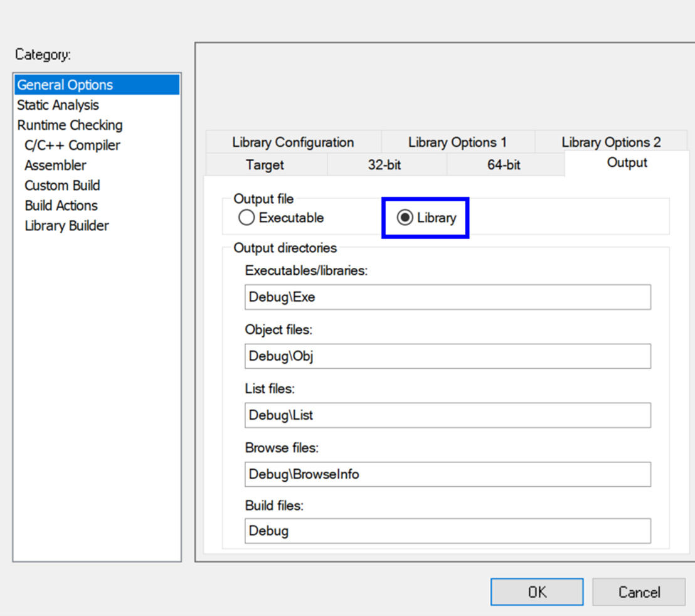Click the Executables/libraries field containing Debug\Exe

[x=448, y=297]
